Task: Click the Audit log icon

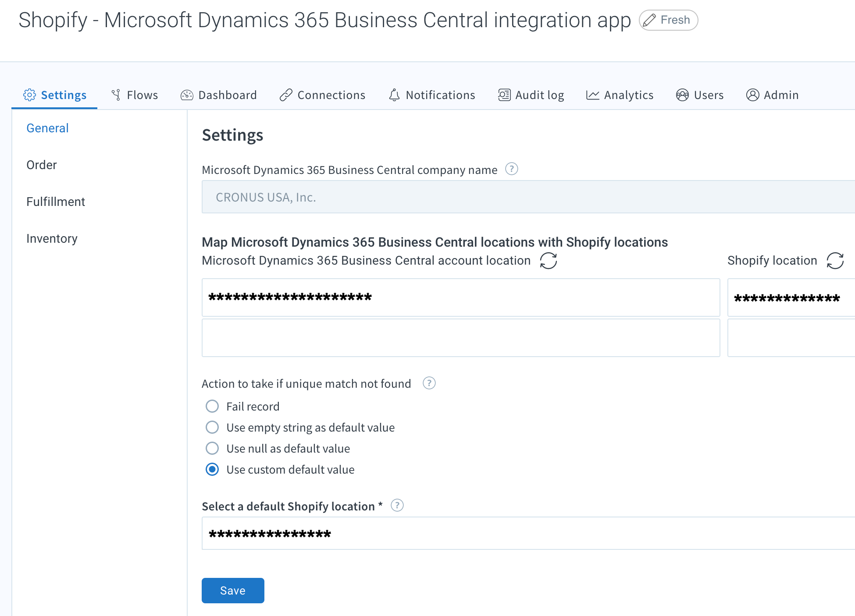Action: (504, 95)
